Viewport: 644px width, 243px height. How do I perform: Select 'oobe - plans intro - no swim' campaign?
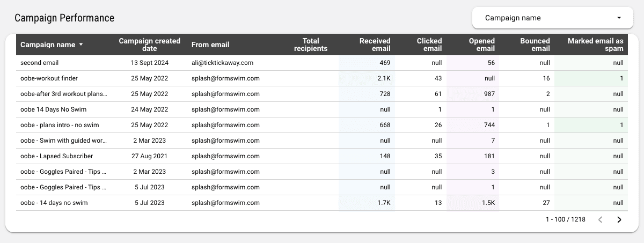[x=60, y=125]
